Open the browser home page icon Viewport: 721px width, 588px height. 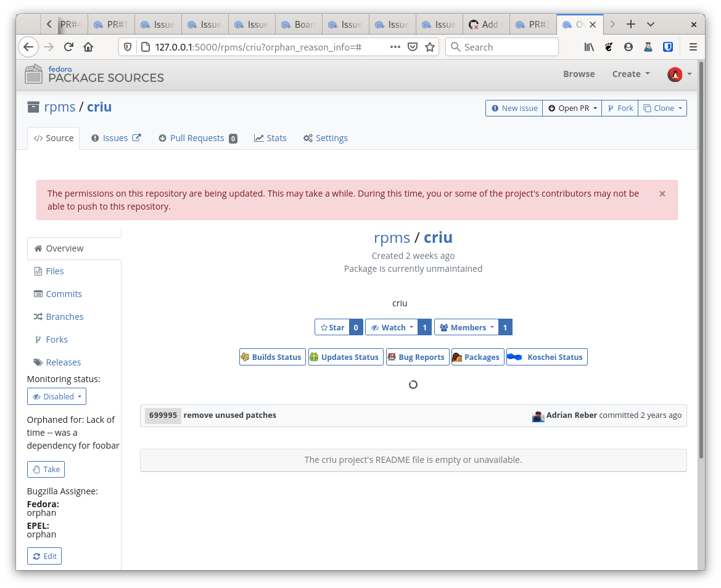88,47
